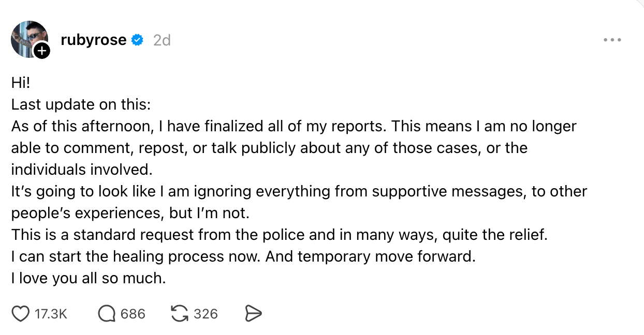Image resolution: width=644 pixels, height=335 pixels.
Task: Click the "individuals involved." text line
Action: 82,169
